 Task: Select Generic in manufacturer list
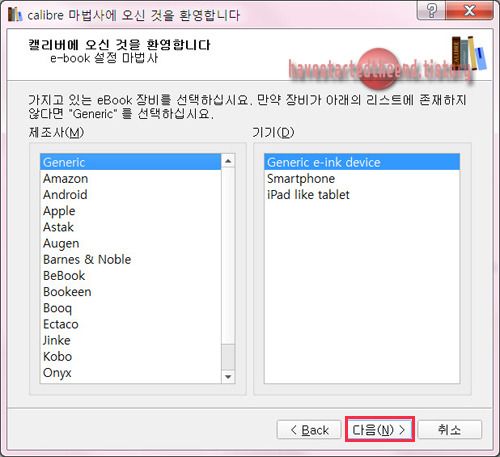click(x=130, y=162)
